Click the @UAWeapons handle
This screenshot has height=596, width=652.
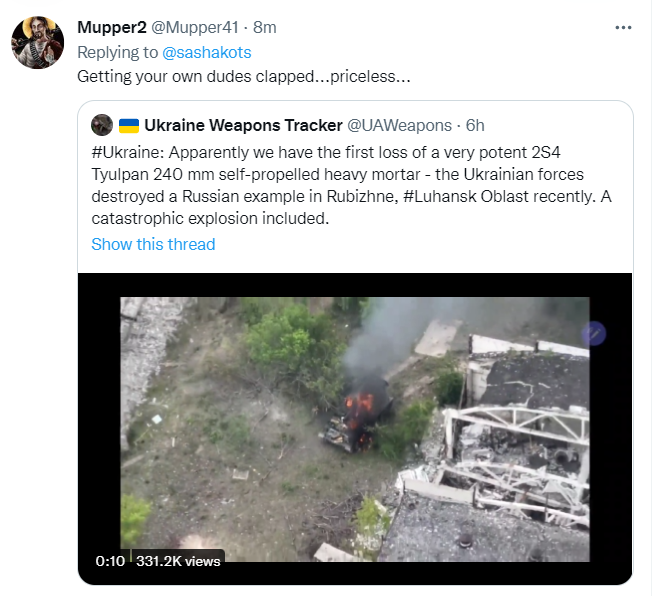pyautogui.click(x=399, y=125)
